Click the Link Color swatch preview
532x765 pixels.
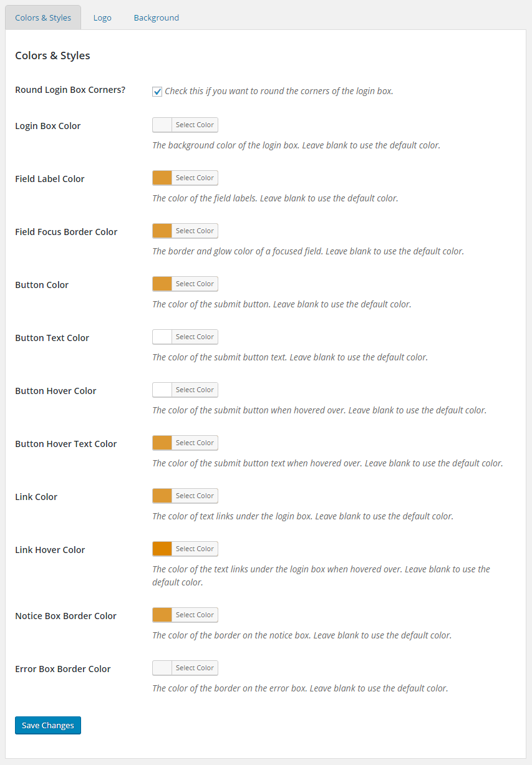(x=162, y=496)
